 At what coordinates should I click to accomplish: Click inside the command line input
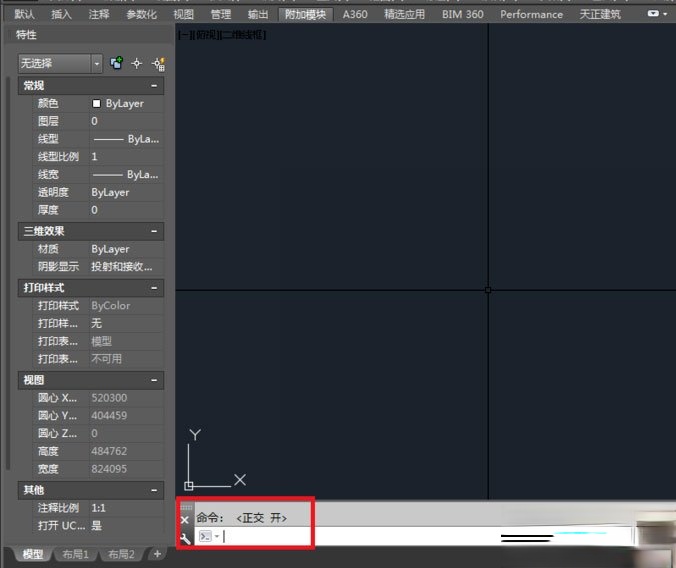tap(414, 537)
